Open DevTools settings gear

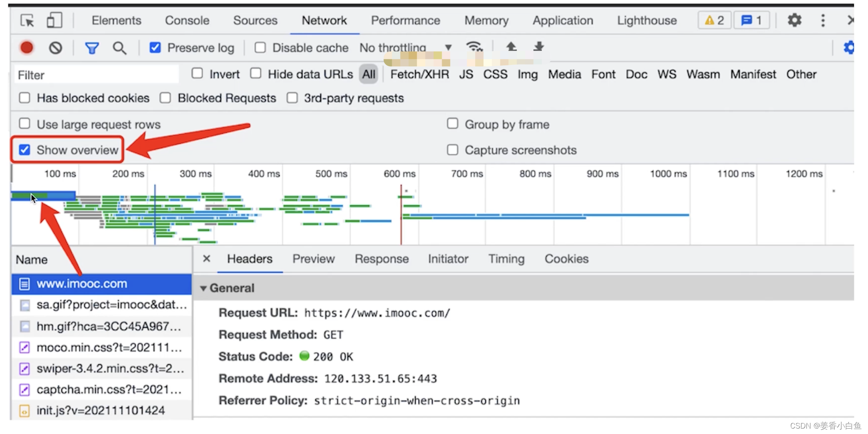click(794, 20)
